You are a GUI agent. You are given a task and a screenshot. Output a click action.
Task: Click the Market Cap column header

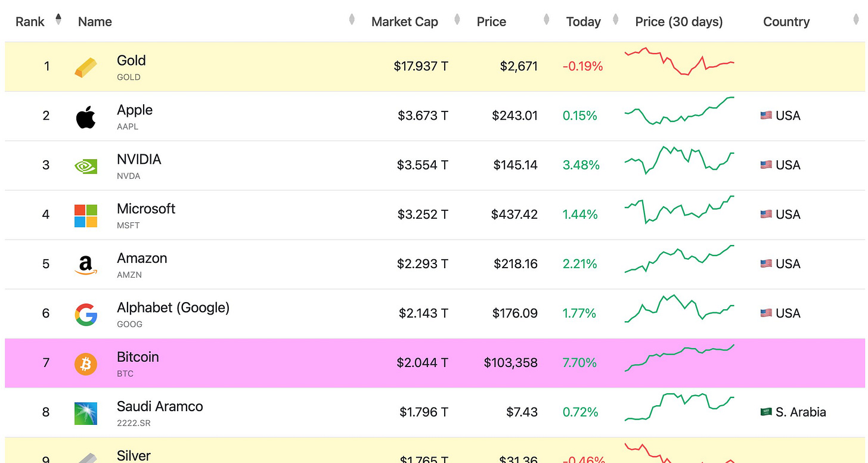[405, 22]
